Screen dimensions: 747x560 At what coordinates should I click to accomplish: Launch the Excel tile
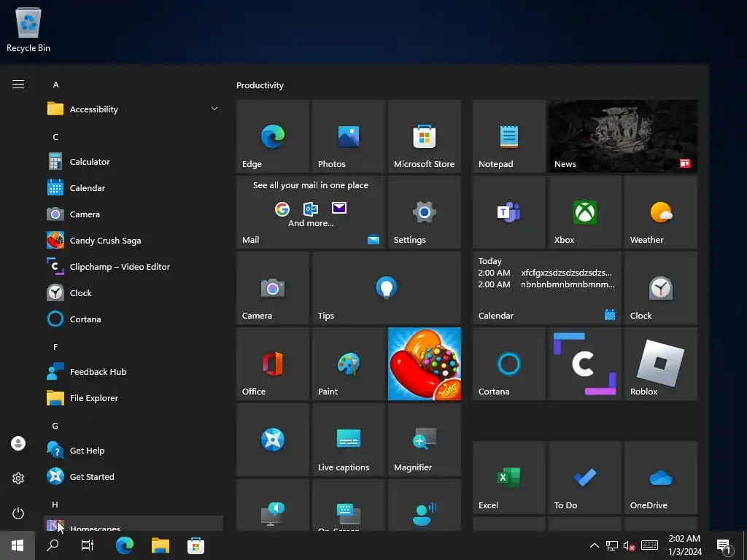tap(508, 478)
